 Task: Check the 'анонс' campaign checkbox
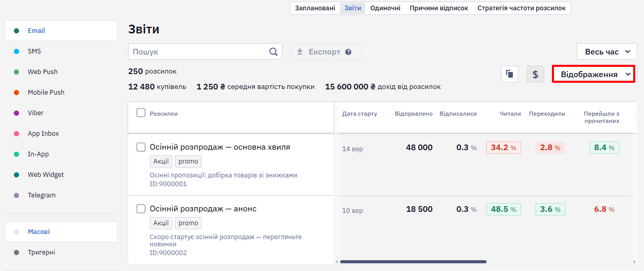point(141,209)
